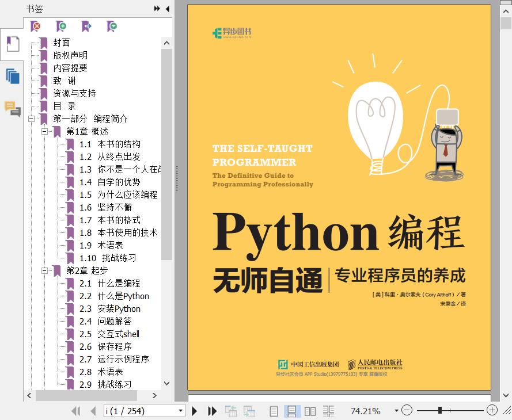Open the page number dropdown
Image resolution: width=512 pixels, height=420 pixels.
[180, 411]
